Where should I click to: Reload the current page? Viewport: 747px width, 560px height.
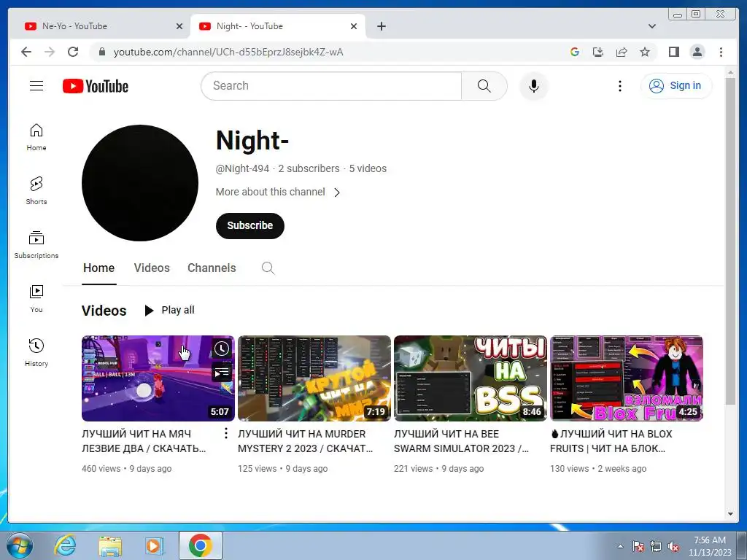73,52
